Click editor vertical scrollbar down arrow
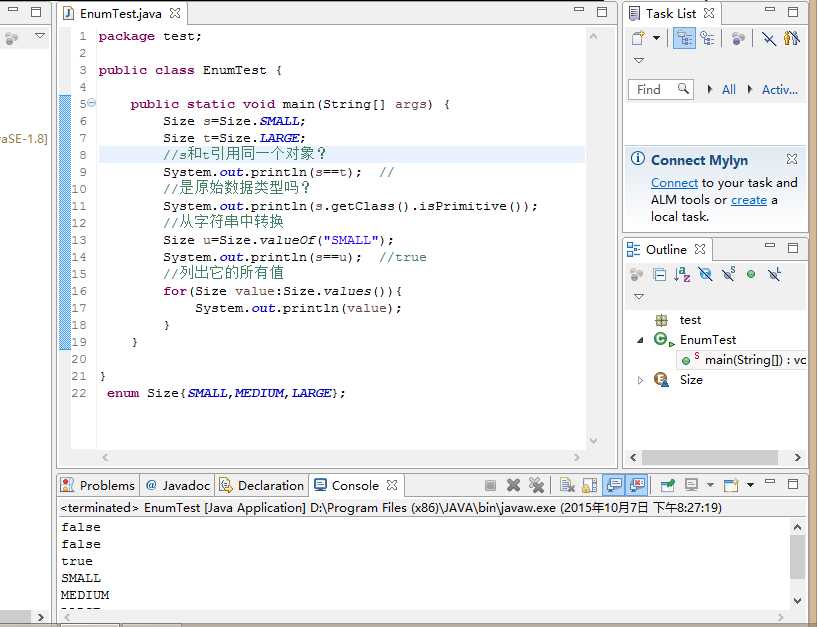Screen dimensions: 817x627 coord(593,441)
